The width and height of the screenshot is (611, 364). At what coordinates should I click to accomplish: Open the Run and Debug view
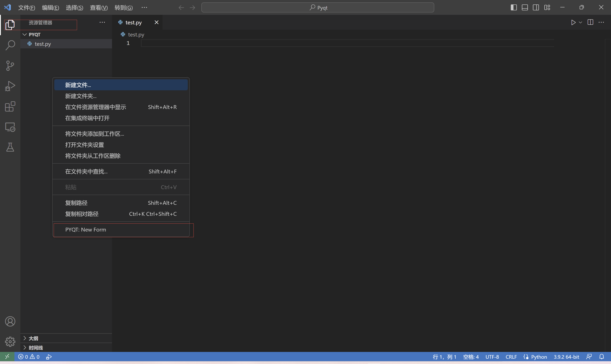(10, 86)
